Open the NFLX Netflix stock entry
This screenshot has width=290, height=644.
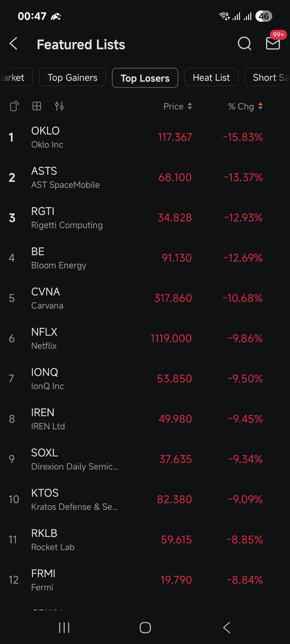pyautogui.click(x=145, y=338)
